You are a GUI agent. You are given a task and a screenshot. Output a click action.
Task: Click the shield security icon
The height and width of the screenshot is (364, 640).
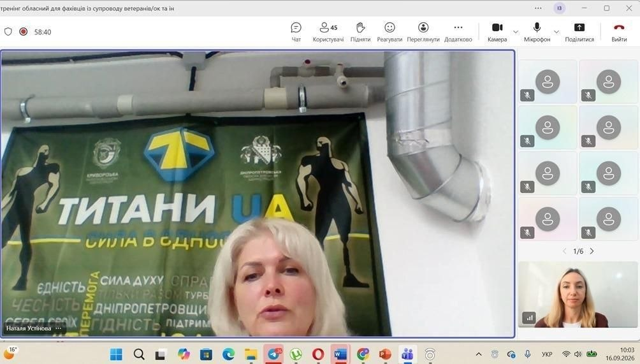click(x=8, y=31)
